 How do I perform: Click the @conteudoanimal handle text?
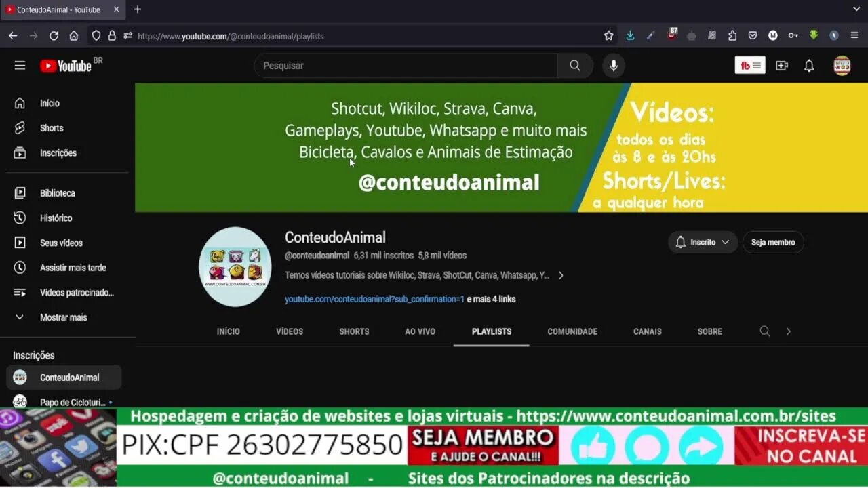pyautogui.click(x=317, y=256)
